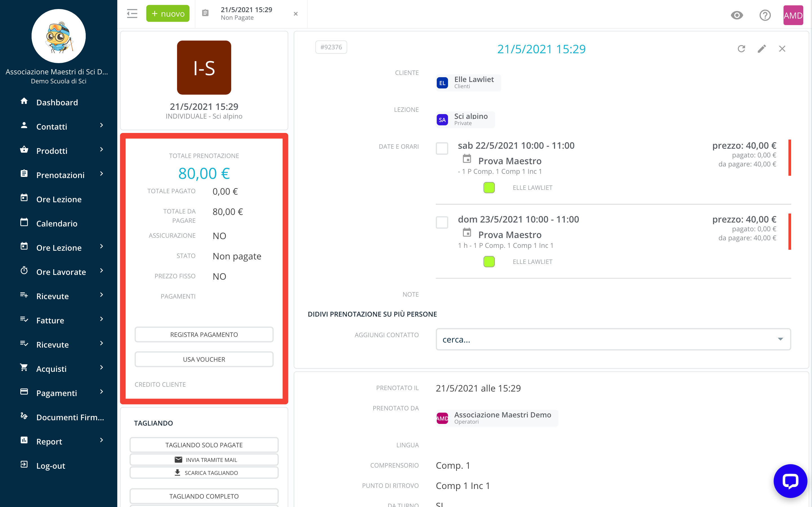Open the Elle Lawliet client chip
The width and height of the screenshot is (812, 507).
click(x=468, y=83)
